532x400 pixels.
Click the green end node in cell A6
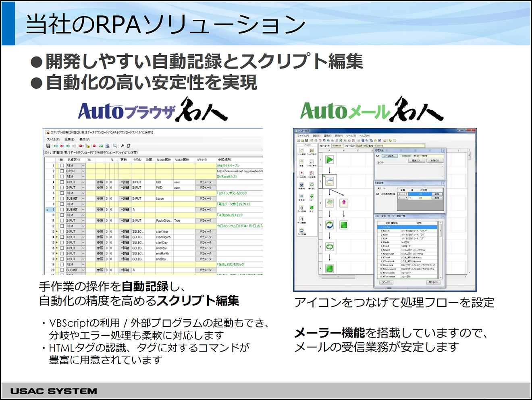tap(330, 269)
